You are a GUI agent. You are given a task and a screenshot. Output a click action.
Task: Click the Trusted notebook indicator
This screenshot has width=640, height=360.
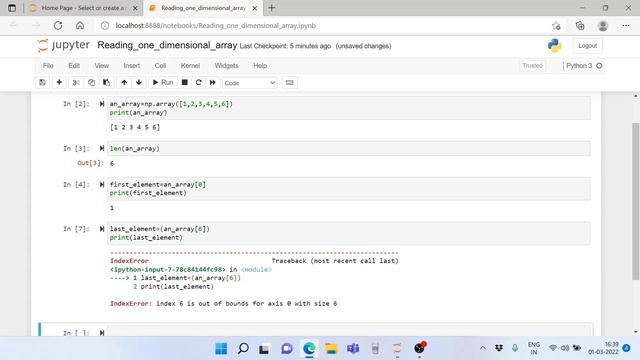click(532, 66)
